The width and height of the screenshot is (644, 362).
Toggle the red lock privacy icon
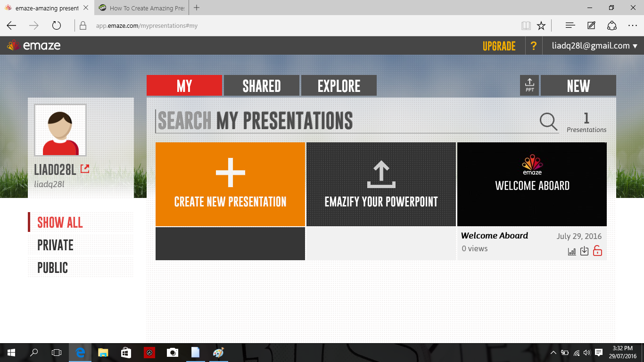597,251
